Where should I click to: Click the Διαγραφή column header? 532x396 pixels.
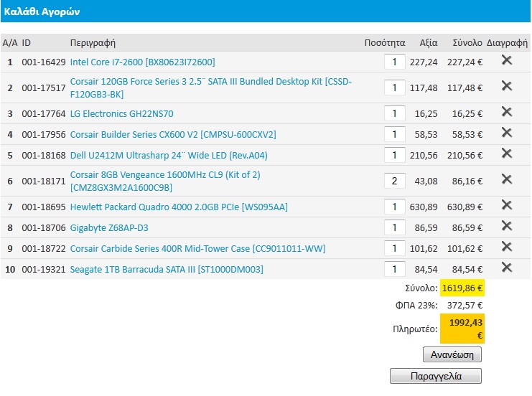(507, 43)
